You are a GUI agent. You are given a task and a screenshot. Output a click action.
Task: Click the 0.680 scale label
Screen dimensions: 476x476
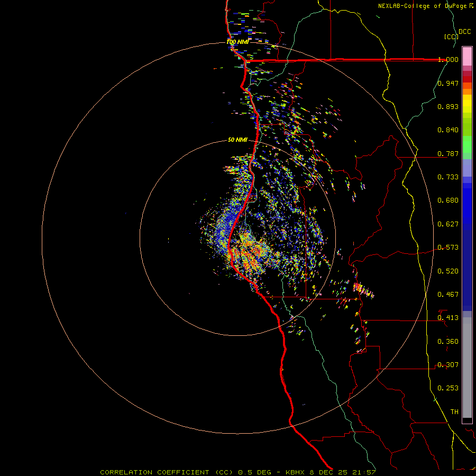coord(448,200)
